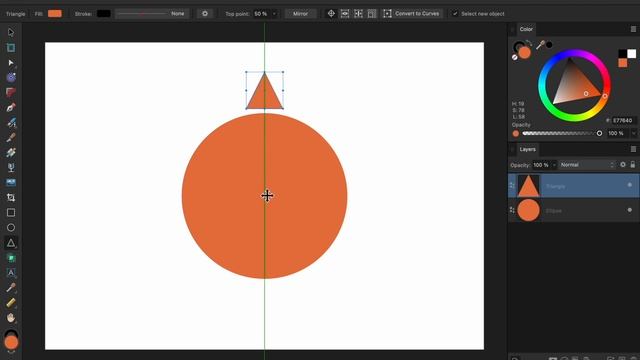Viewport: 640px width, 360px height.
Task: Set no color with the slashed circle icon
Action: [x=515, y=57]
